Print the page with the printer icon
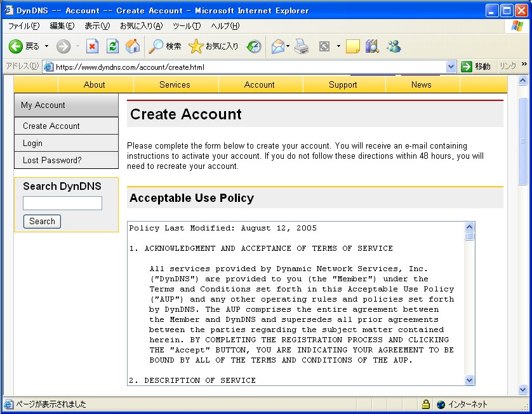532x414 pixels. coord(302,46)
